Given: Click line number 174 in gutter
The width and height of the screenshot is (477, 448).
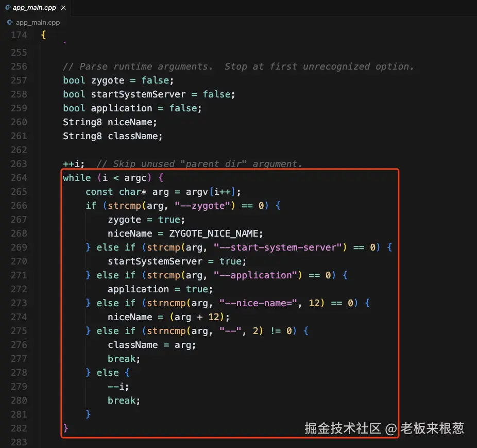Looking at the screenshot, I should click(x=19, y=35).
